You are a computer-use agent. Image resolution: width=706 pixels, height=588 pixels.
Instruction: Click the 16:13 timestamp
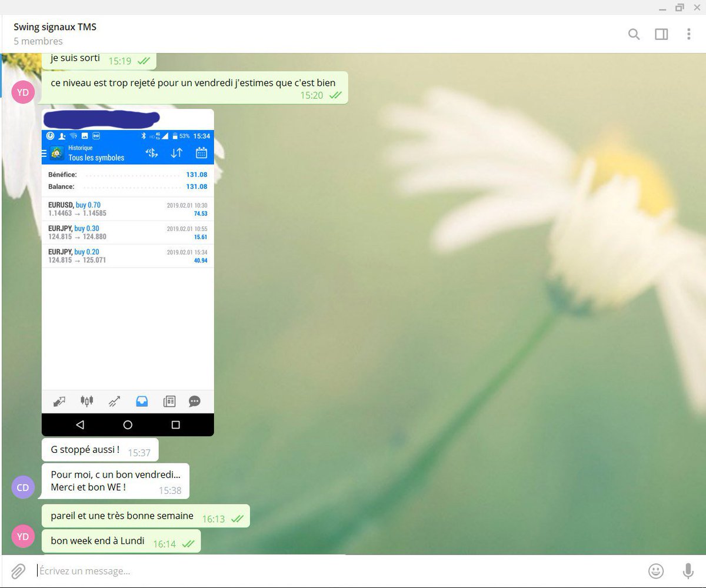tap(214, 519)
